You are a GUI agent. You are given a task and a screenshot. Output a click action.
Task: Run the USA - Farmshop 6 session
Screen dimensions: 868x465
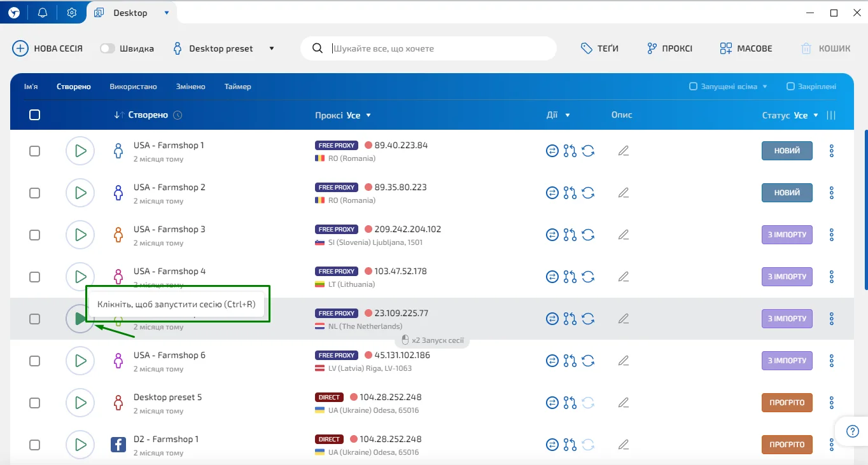point(80,361)
